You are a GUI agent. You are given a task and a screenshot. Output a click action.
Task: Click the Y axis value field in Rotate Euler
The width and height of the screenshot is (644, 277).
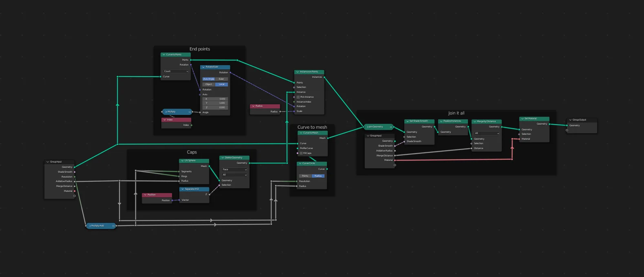pos(215,103)
